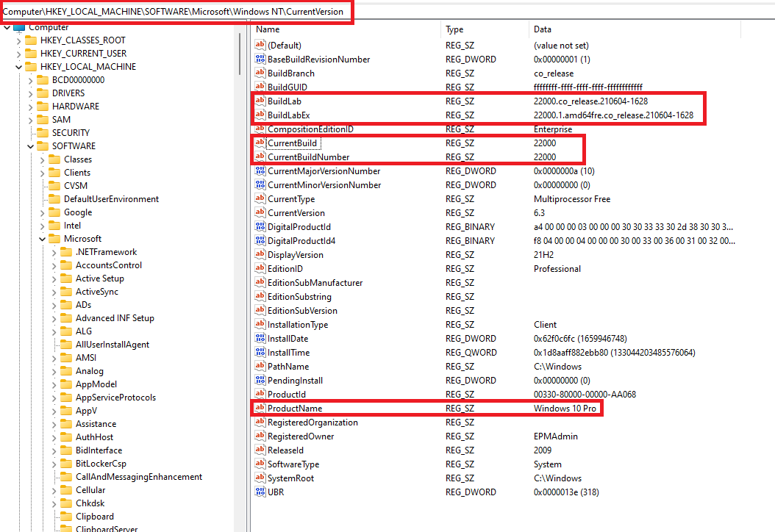Viewport: 775px width, 532px height.
Task: Collapse the Microsoft key in tree
Action: [42, 239]
